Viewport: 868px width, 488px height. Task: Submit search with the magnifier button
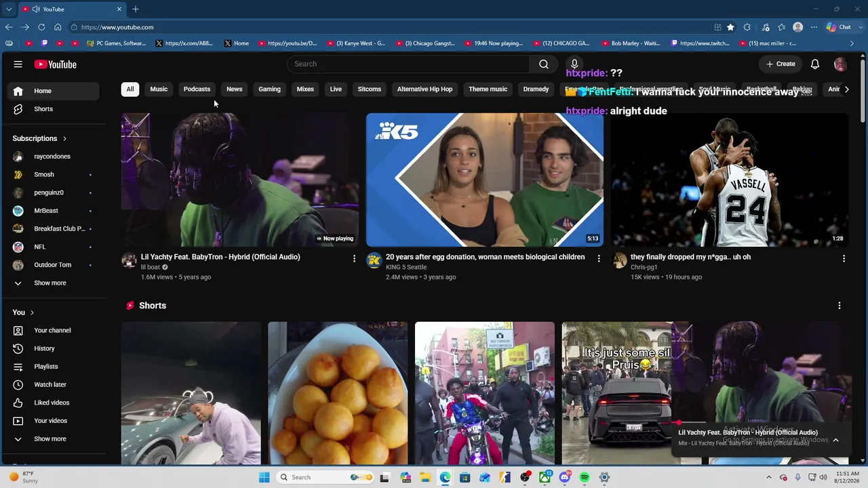tap(544, 64)
